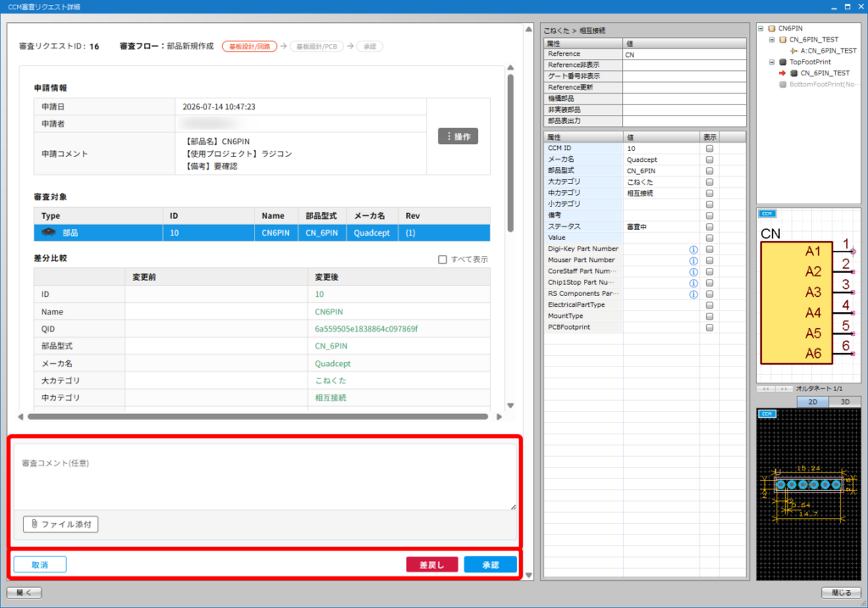Click the horizontal scrollbar under diff table

tap(258, 416)
